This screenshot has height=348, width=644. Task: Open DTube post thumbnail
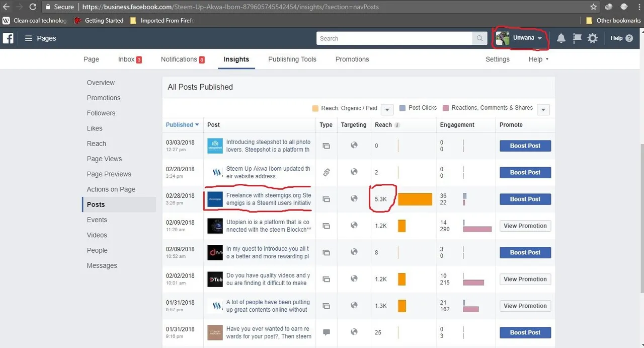coord(215,279)
